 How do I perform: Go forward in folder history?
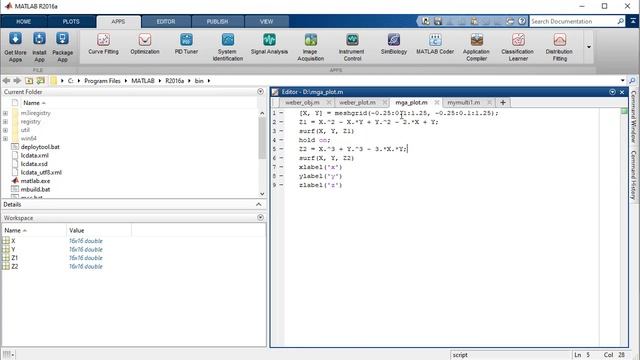(17, 80)
